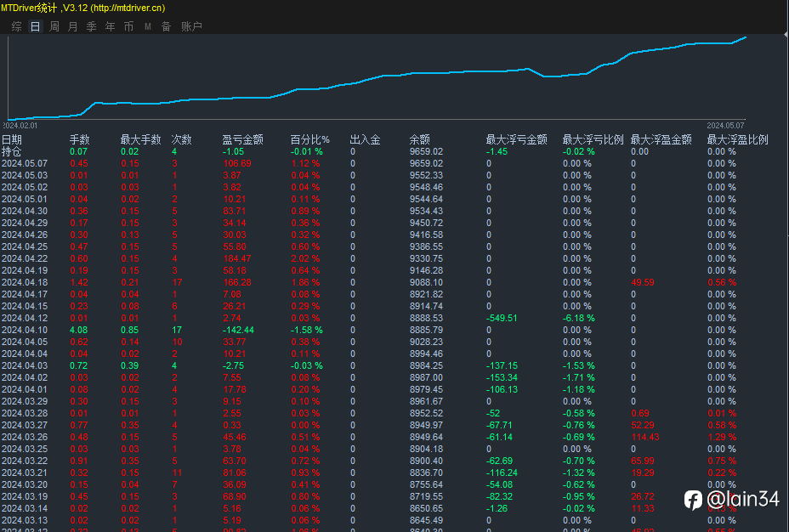789x532 pixels.
Task: Switch to the 账户 account tab
Action: pos(191,26)
